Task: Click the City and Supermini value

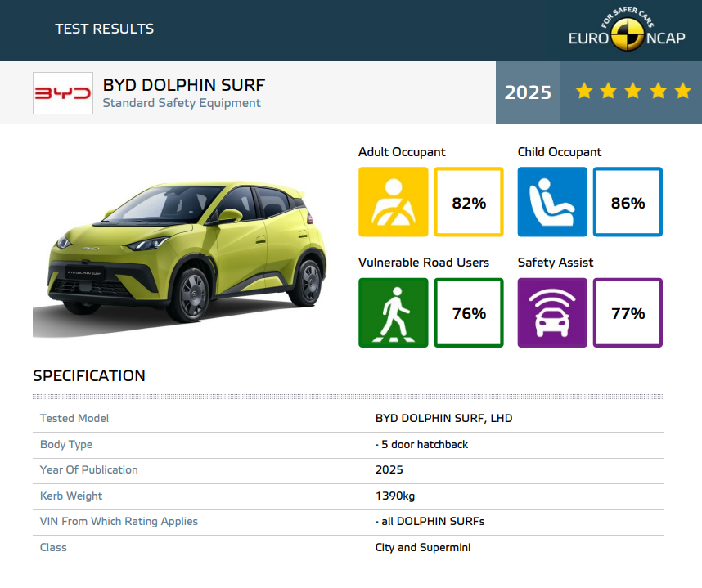Action: 423,548
